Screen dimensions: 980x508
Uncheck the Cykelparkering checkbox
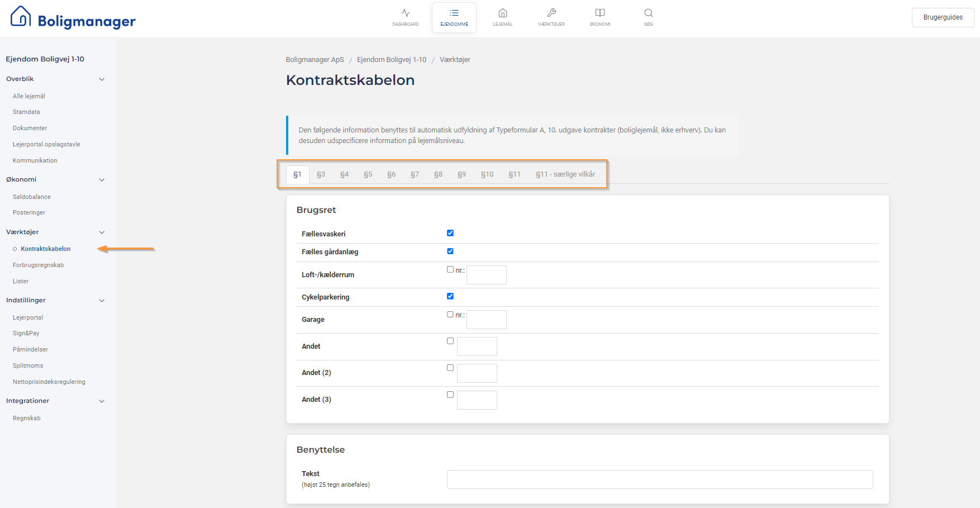(x=450, y=296)
